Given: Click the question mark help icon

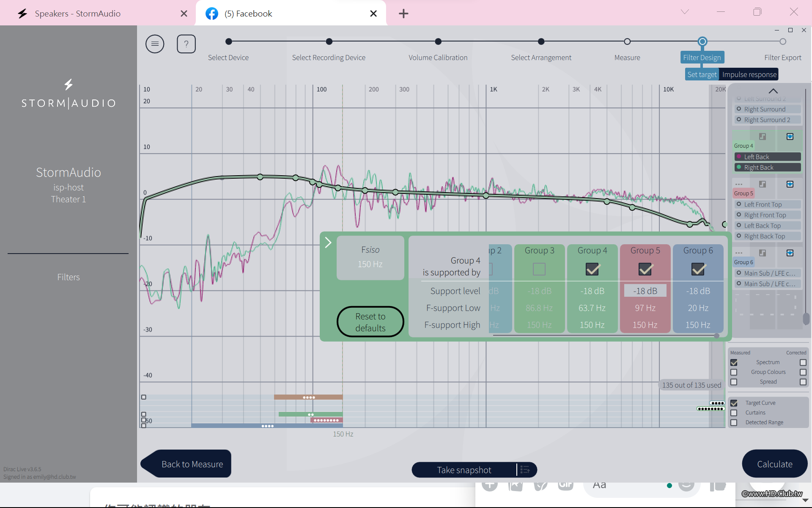Looking at the screenshot, I should [186, 44].
